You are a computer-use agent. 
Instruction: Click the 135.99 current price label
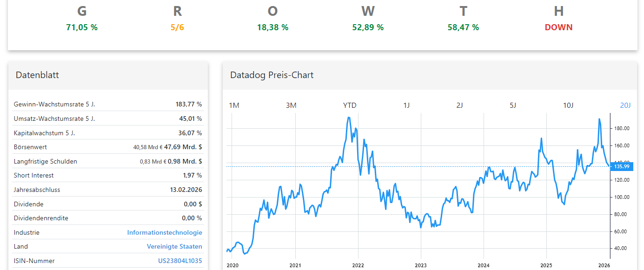(x=621, y=166)
